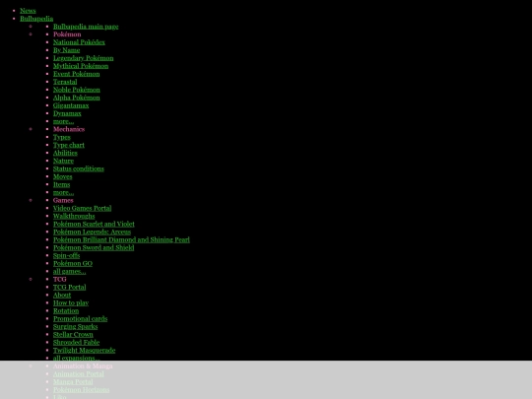The image size is (532, 399).
Task: Visit the Legendary Pokémon page
Action: 84,58
